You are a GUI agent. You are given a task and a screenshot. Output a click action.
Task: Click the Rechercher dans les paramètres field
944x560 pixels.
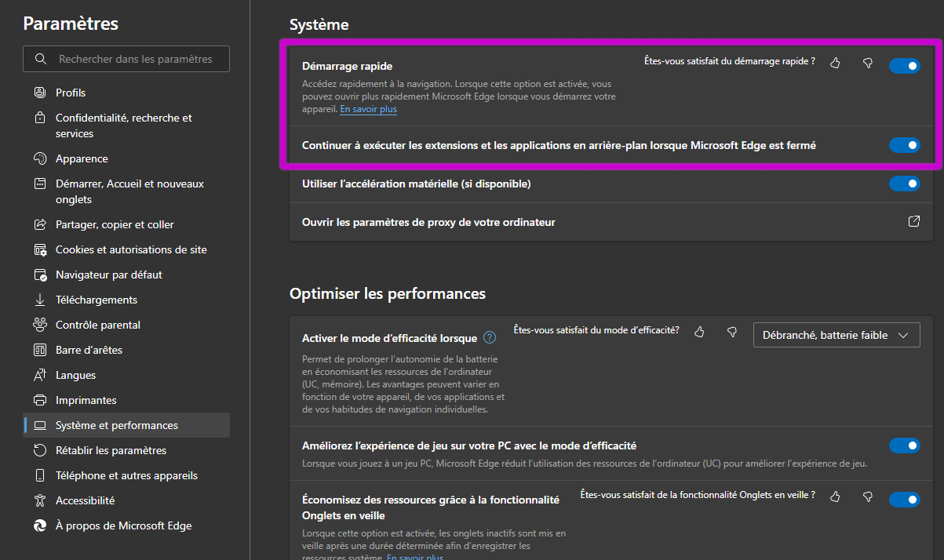tap(135, 59)
